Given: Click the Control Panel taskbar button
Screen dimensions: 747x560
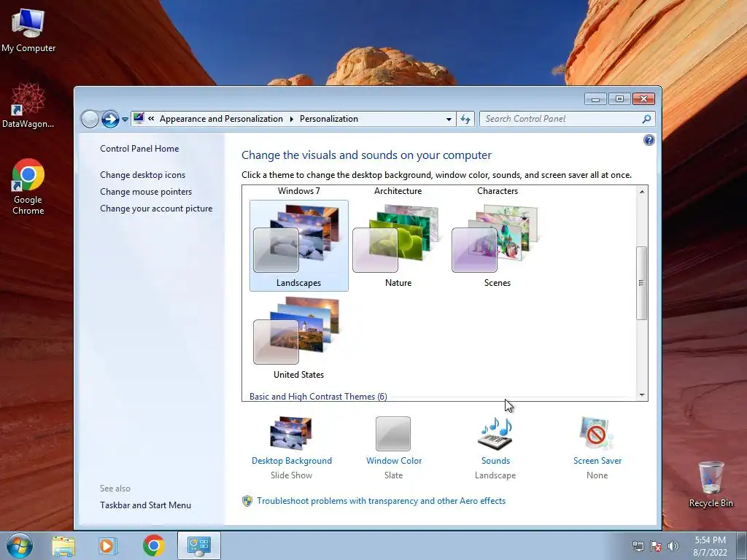Looking at the screenshot, I should (x=198, y=545).
